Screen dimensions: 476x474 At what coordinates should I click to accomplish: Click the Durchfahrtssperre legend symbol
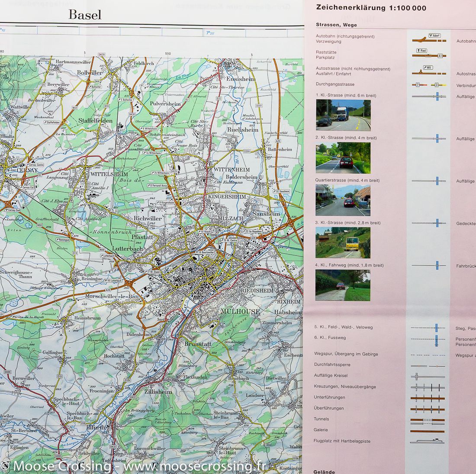click(426, 365)
